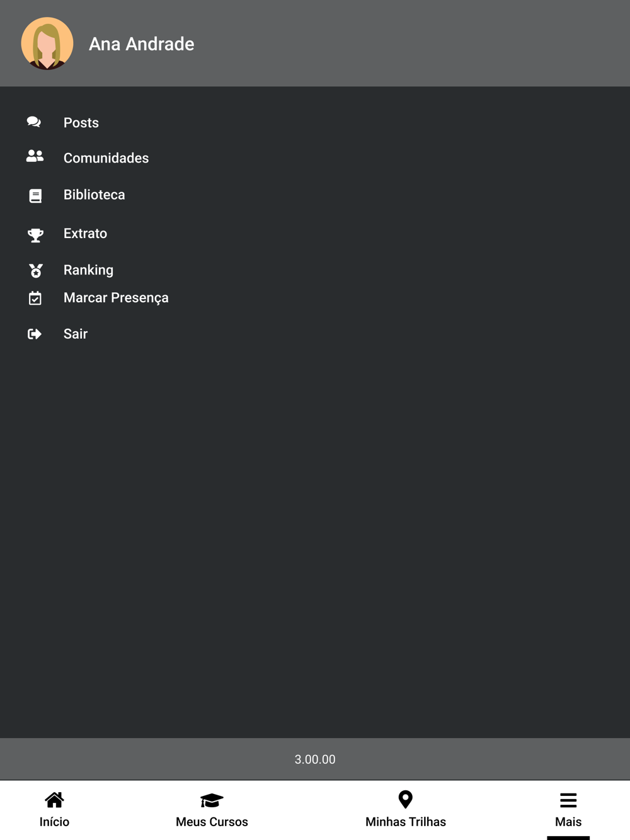Click the Início house icon

click(x=54, y=800)
